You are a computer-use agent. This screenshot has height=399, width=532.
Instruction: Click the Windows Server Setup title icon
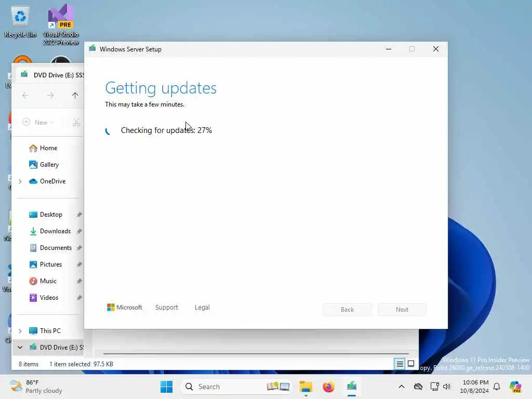(x=92, y=49)
